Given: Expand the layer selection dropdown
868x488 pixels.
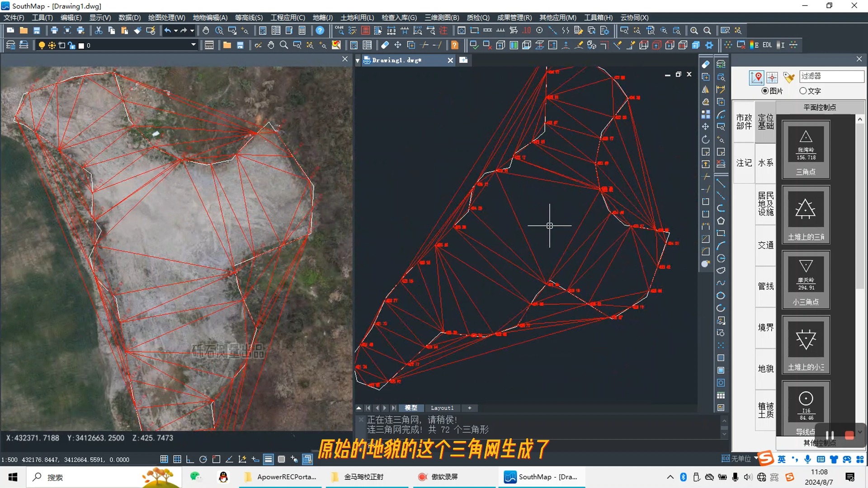Looking at the screenshot, I should click(193, 45).
